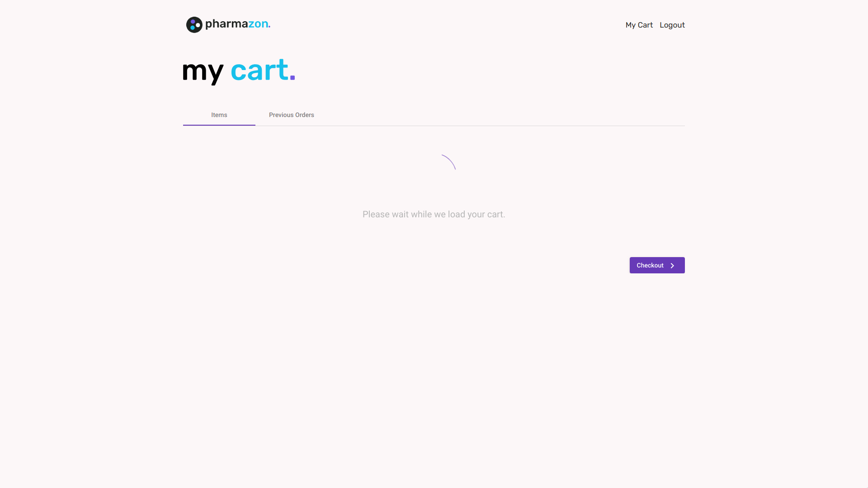Click the purple period after cart heading
This screenshot has height=488, width=868.
click(x=292, y=78)
